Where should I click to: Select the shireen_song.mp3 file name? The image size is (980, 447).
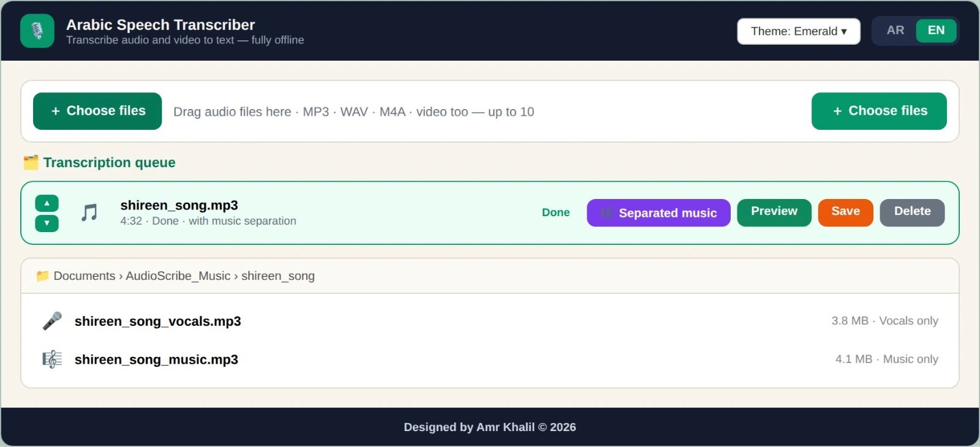[179, 205]
